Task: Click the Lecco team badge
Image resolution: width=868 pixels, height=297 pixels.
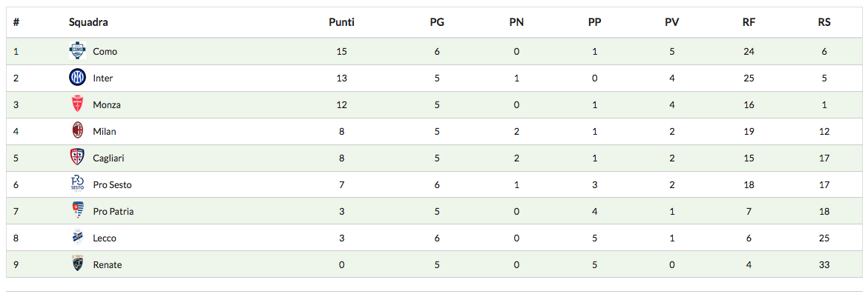Action: (x=77, y=238)
